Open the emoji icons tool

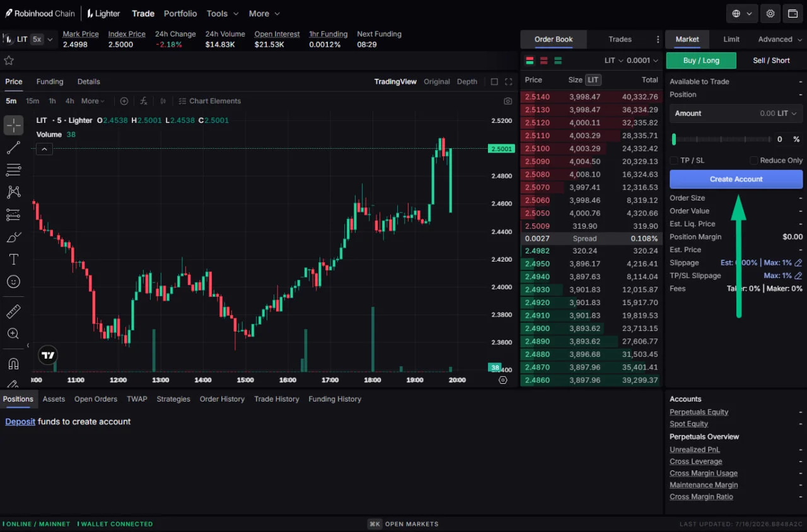click(13, 282)
